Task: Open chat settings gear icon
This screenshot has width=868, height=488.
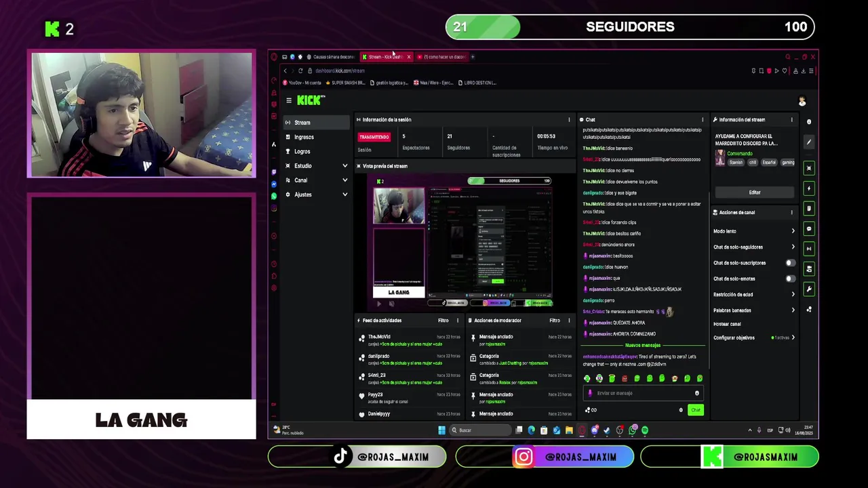Action: (681, 410)
